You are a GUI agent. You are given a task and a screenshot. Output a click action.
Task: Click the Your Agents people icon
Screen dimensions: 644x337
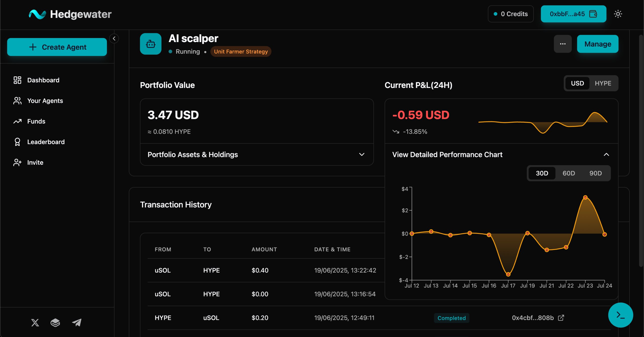pyautogui.click(x=17, y=101)
